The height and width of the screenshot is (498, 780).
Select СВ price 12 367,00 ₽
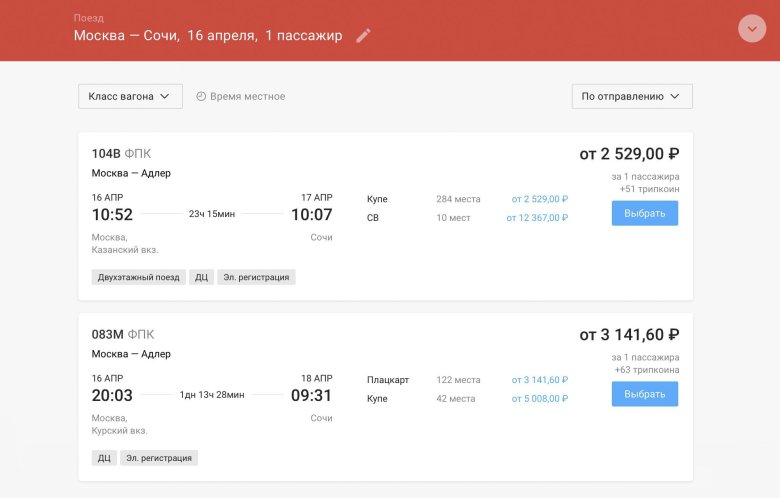coord(537,218)
